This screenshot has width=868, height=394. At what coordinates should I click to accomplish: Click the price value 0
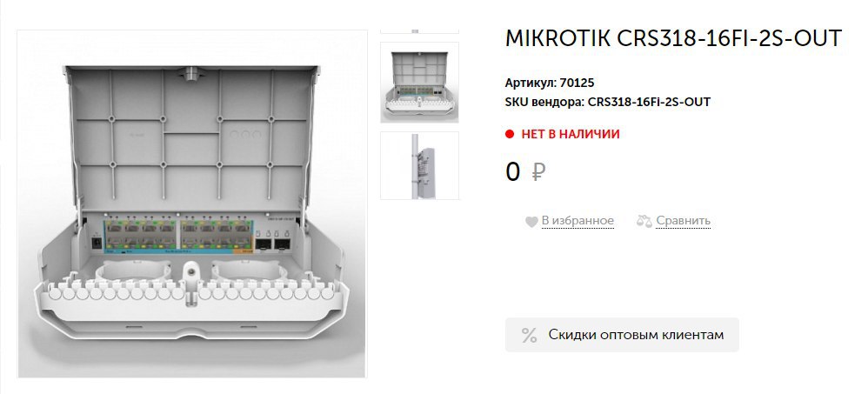point(512,172)
